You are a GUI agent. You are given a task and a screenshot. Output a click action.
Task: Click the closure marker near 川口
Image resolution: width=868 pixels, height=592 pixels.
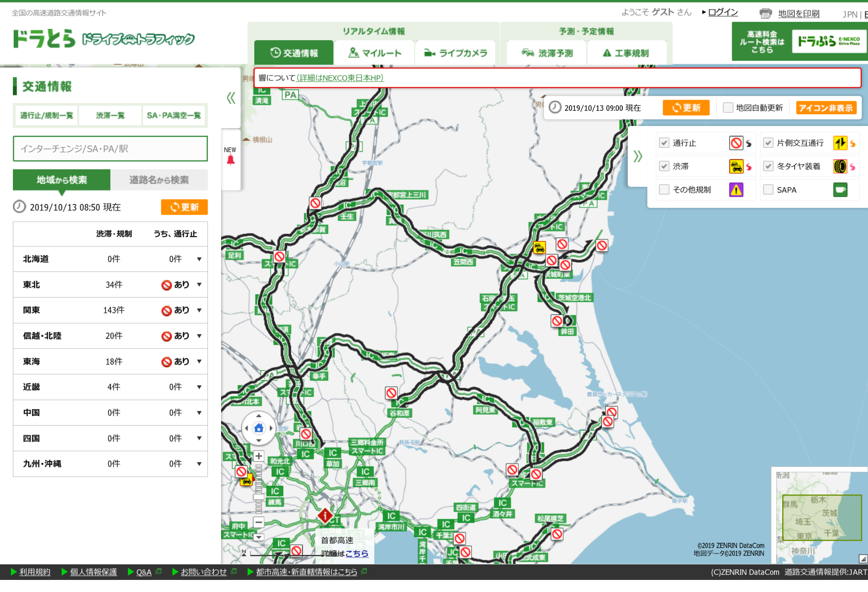click(306, 434)
